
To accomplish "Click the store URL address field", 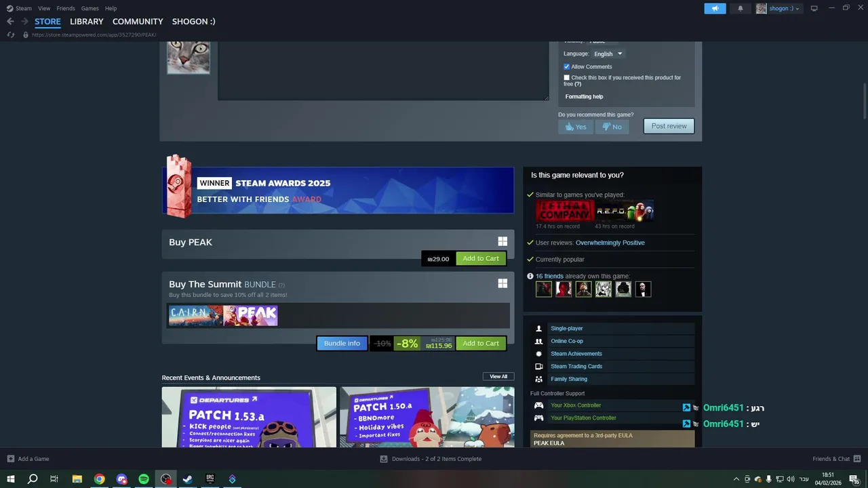I will coord(94,35).
